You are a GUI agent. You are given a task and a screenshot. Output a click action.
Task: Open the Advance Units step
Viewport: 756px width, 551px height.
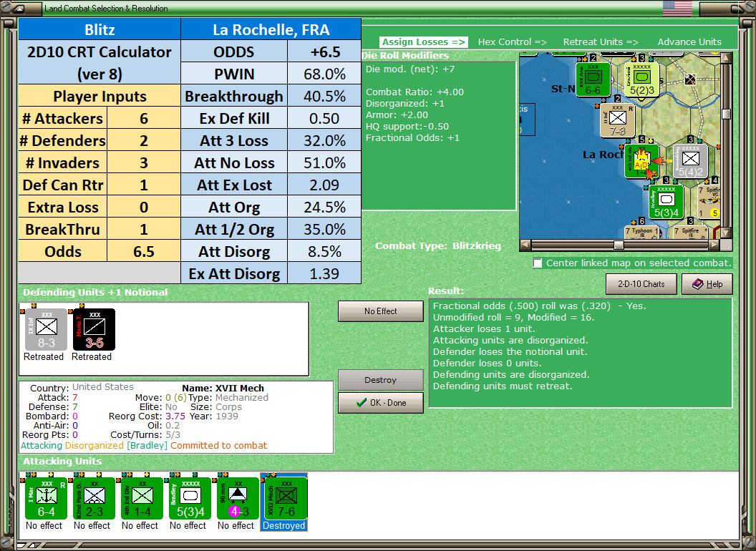pos(689,42)
